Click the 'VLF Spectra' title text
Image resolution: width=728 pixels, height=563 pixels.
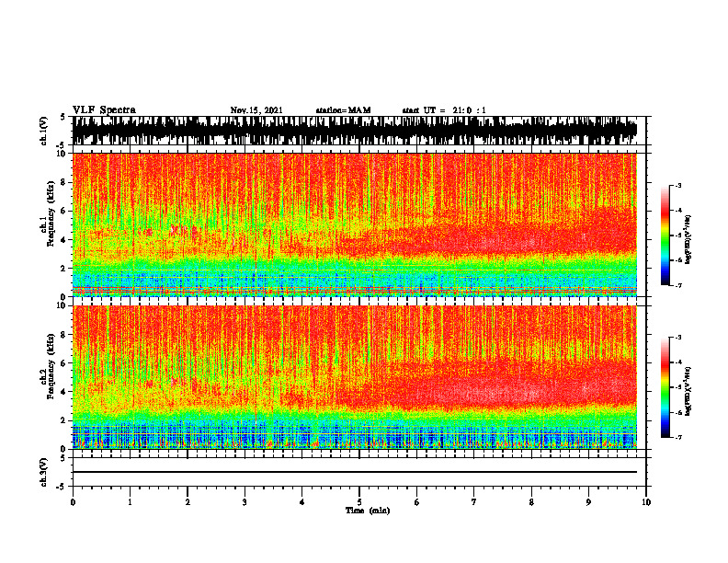coord(104,110)
